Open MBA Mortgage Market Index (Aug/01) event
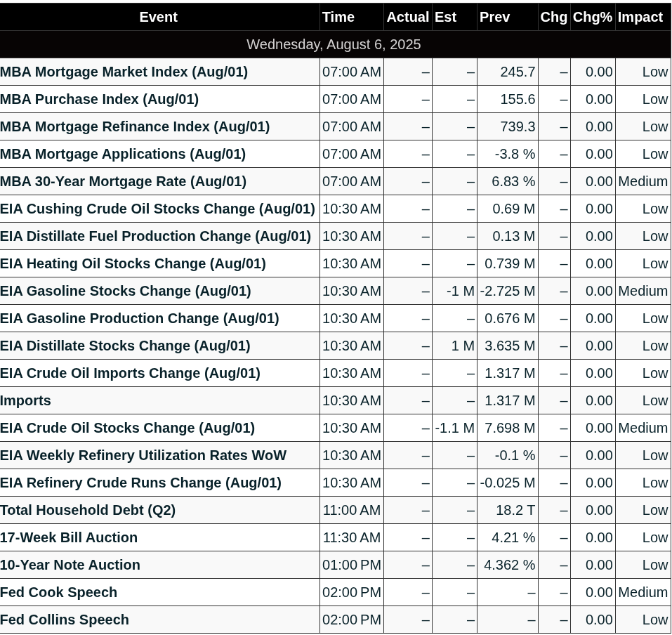 [124, 72]
